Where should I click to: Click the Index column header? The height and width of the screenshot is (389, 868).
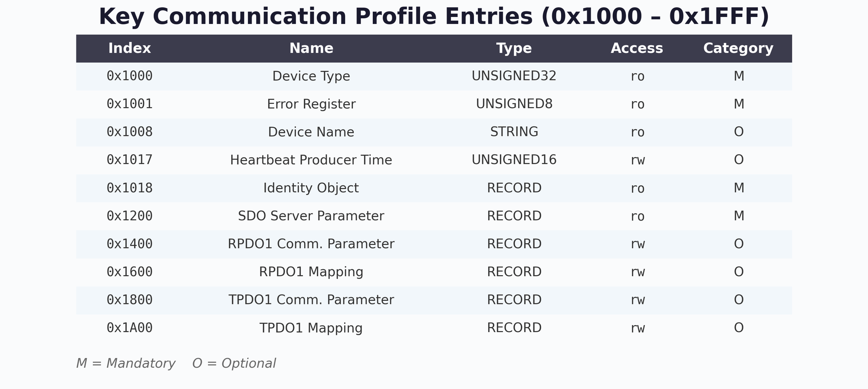(x=129, y=48)
